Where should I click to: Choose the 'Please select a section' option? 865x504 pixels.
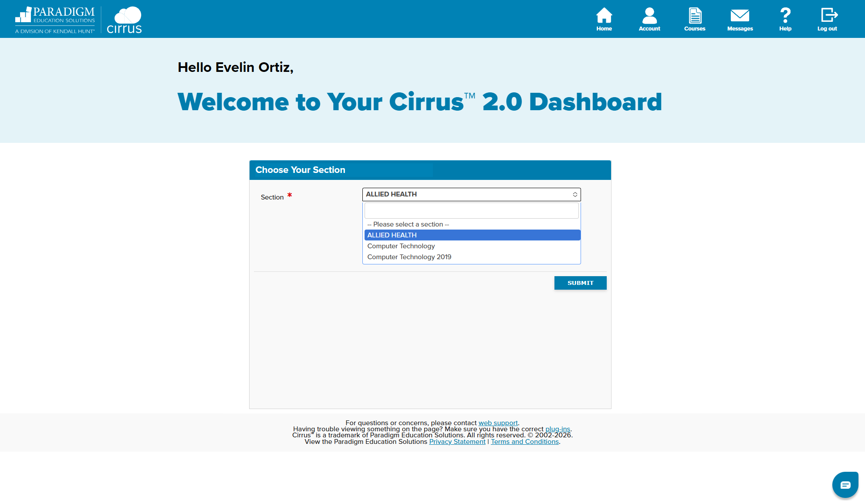click(472, 224)
